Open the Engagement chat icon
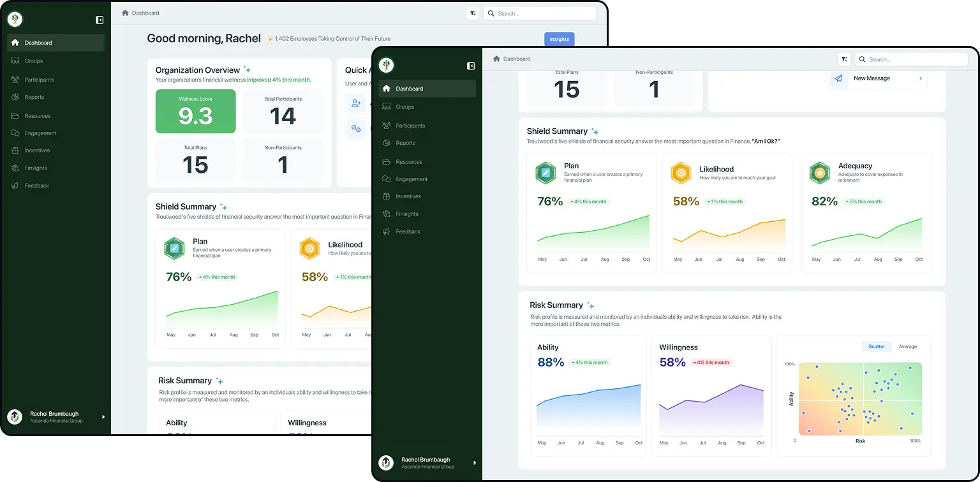 [x=386, y=179]
